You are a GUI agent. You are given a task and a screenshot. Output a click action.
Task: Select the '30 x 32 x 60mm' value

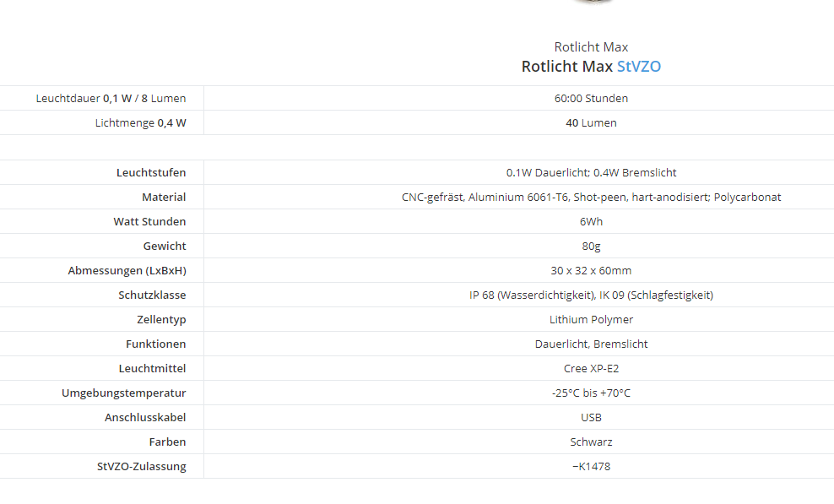tap(591, 271)
